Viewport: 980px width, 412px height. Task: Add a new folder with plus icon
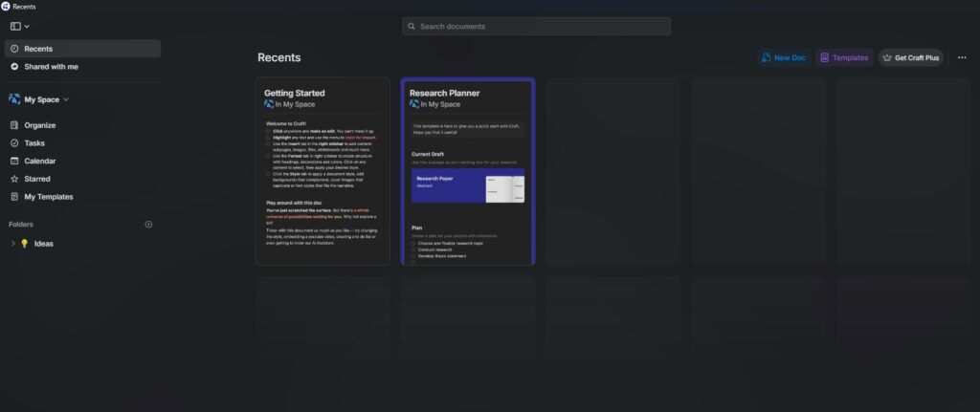(148, 225)
